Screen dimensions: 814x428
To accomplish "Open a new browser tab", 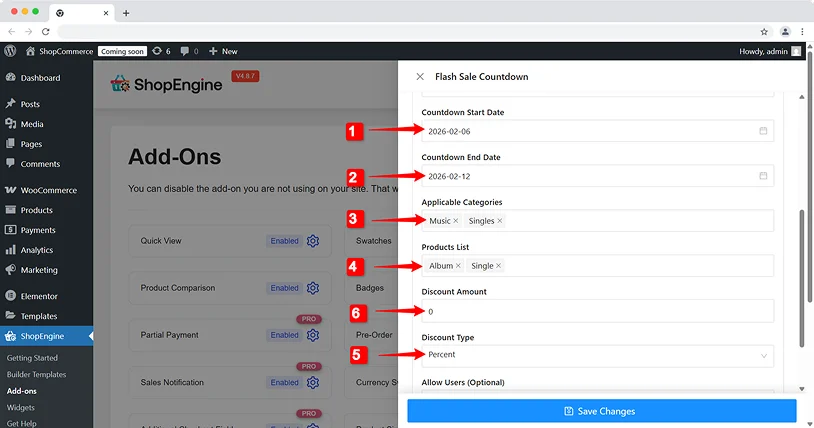I will point(126,13).
